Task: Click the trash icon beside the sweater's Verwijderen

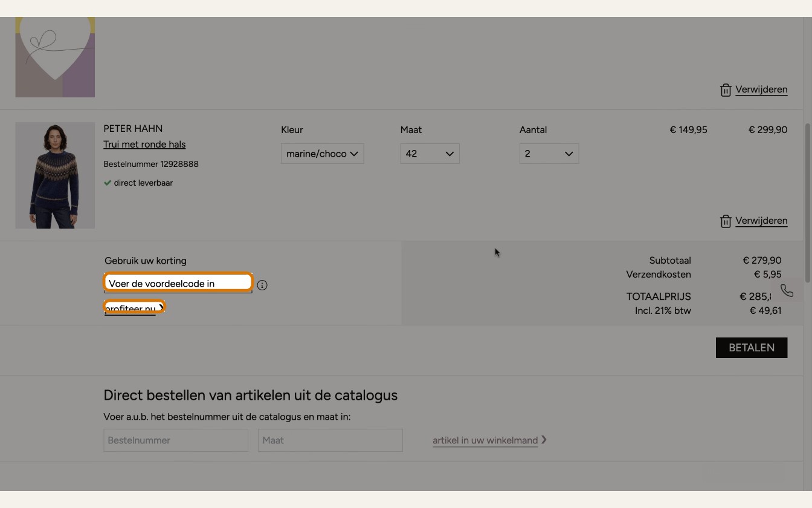Action: click(x=726, y=221)
